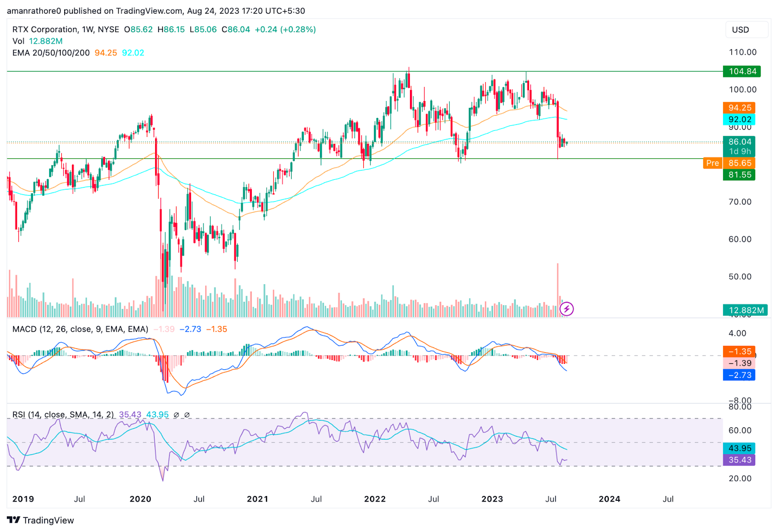Image resolution: width=778 pixels, height=532 pixels.
Task: Click the 2020 label on time axis
Action: click(141, 499)
